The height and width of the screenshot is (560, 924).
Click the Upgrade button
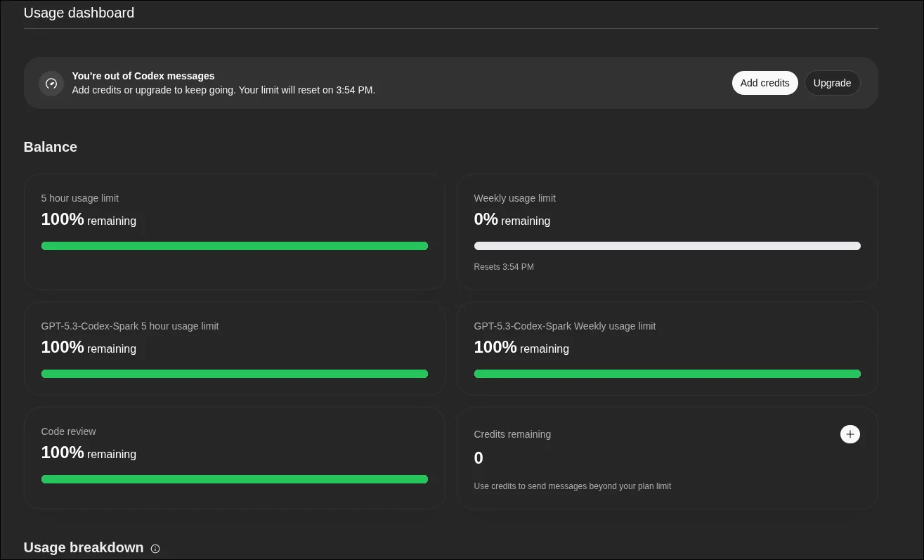point(832,83)
